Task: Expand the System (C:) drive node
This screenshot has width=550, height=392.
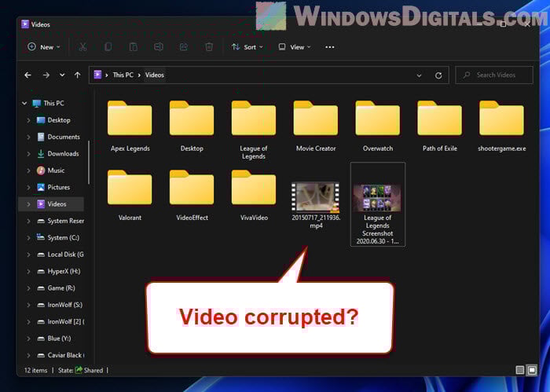Action: click(x=28, y=238)
